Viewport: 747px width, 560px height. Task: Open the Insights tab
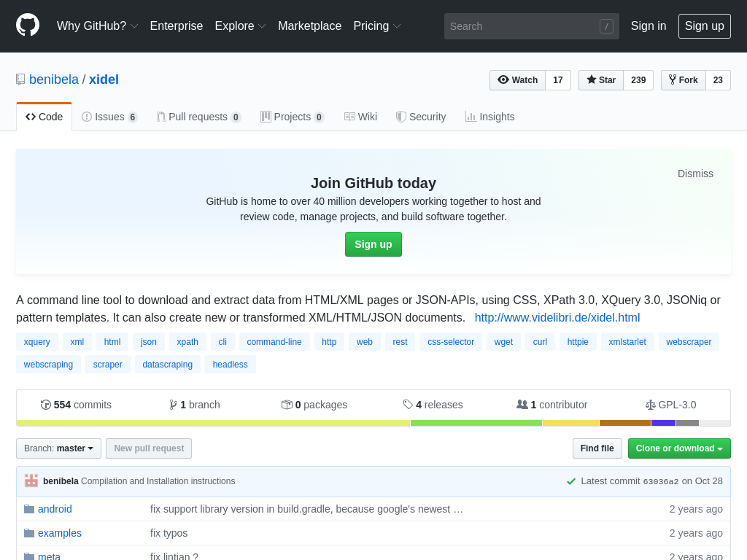[490, 117]
